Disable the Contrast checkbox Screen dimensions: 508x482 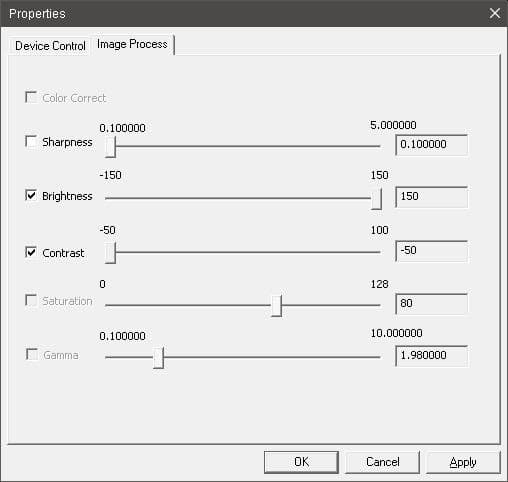pos(31,252)
